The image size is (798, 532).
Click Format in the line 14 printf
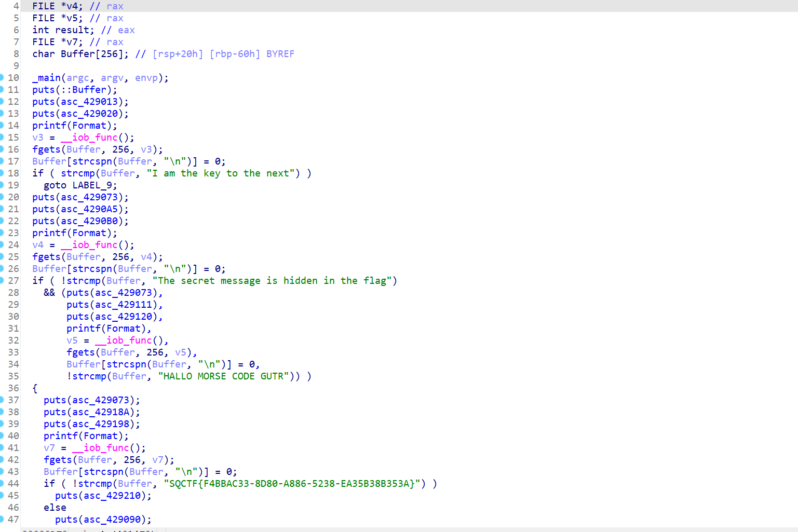coord(89,126)
